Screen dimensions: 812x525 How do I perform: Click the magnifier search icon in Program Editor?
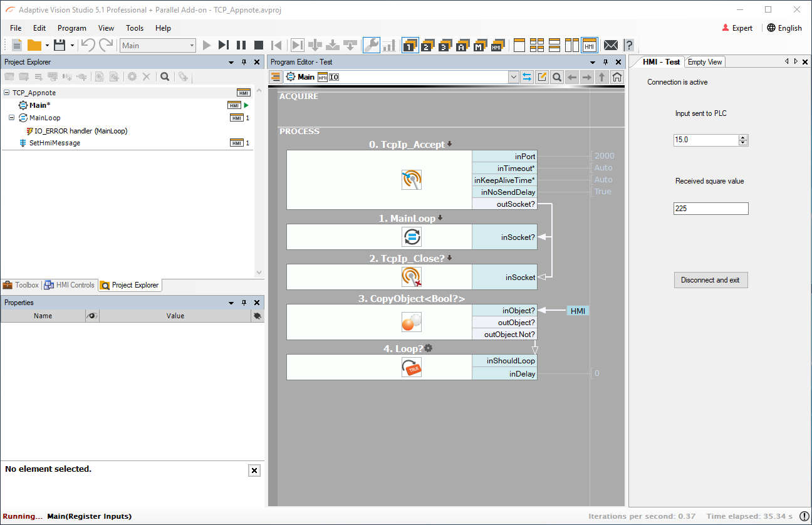[556, 77]
